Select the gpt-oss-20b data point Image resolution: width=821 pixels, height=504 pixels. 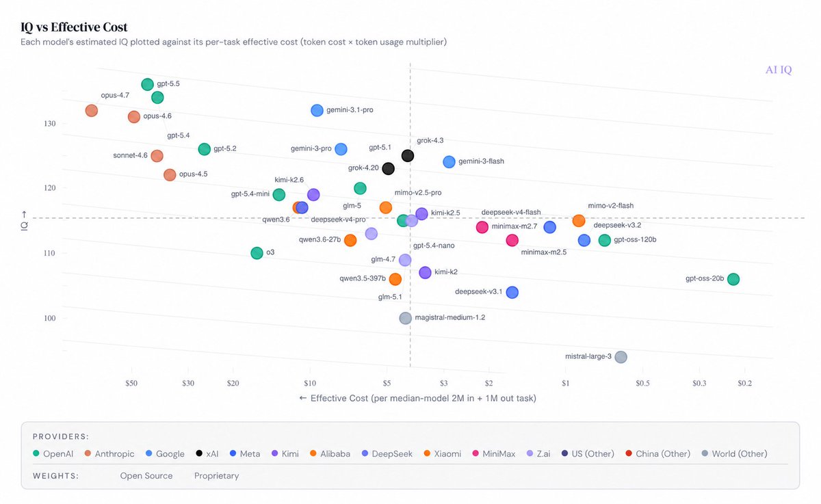pyautogui.click(x=733, y=279)
